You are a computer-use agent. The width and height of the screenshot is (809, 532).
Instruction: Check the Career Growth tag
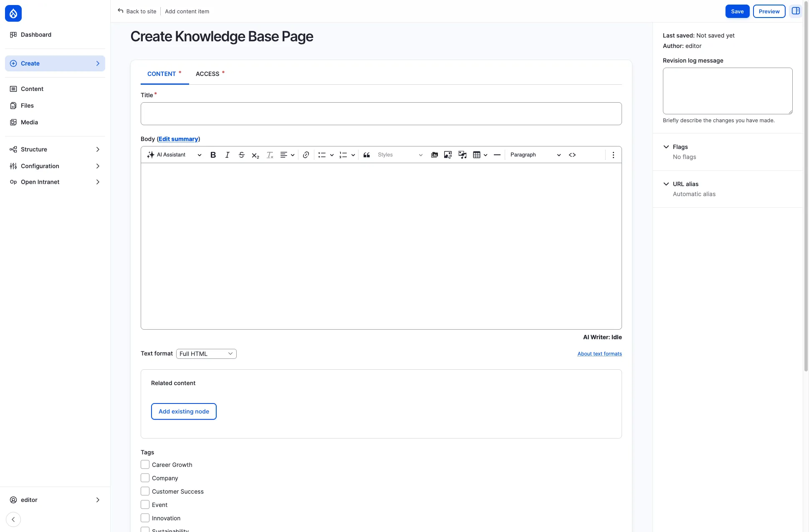(x=145, y=464)
